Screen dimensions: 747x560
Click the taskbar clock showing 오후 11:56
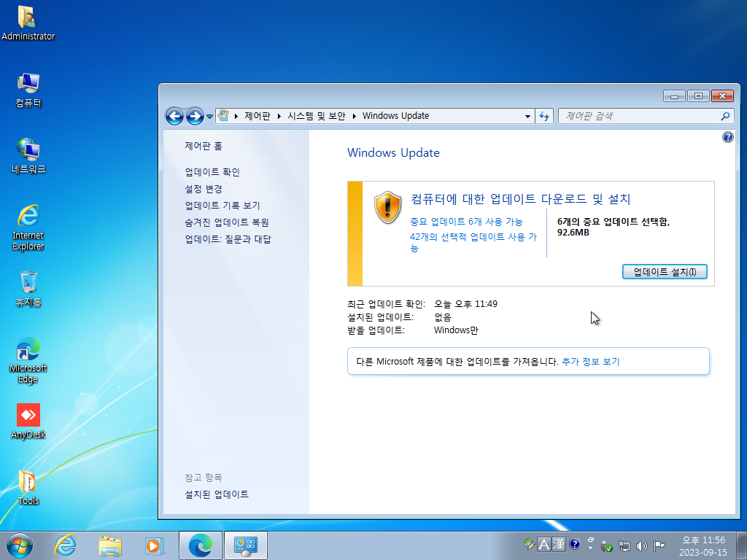point(703,546)
